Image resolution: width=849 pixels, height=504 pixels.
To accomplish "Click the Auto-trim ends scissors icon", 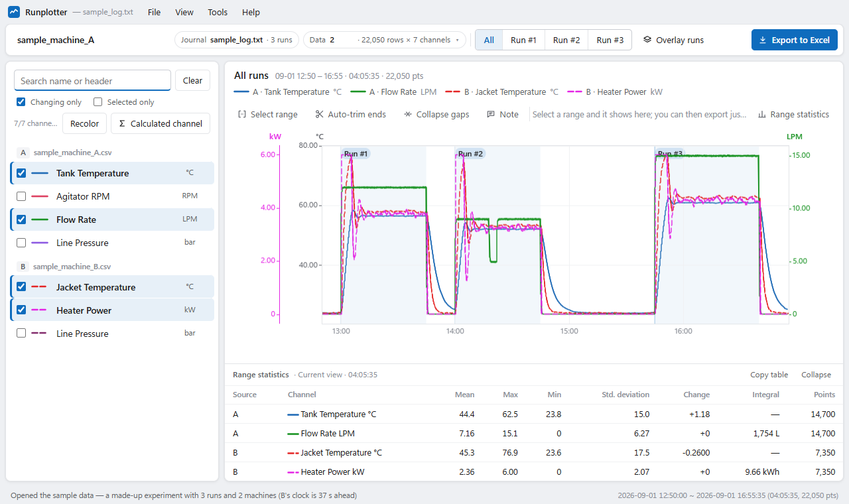I will click(x=319, y=114).
